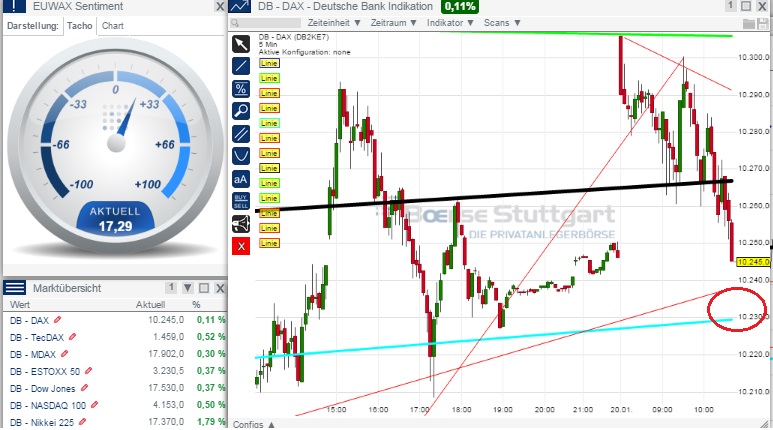
Task: Click pencil icon next to DB - DAX
Action: tap(58, 320)
